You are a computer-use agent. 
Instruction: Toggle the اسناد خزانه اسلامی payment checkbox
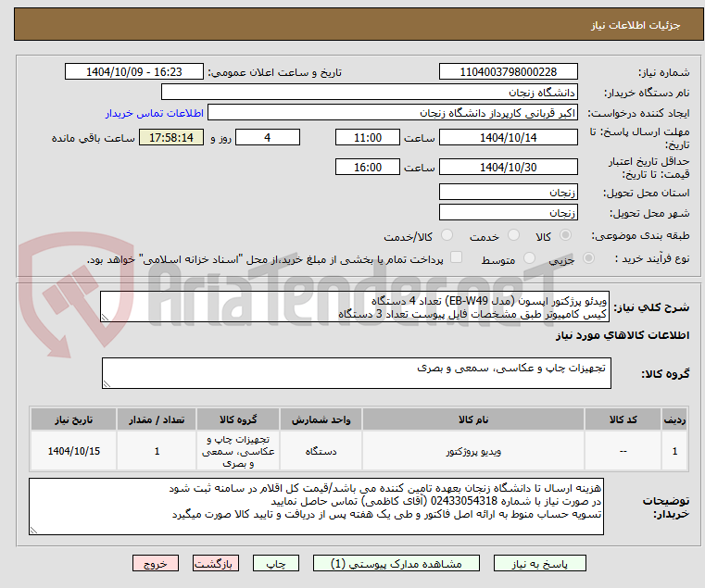(x=456, y=257)
